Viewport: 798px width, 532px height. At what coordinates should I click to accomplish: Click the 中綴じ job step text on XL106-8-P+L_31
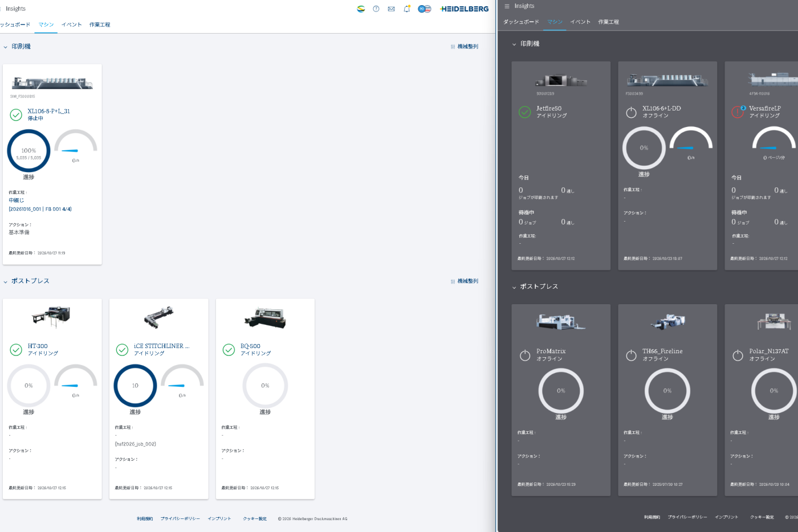[x=17, y=200]
